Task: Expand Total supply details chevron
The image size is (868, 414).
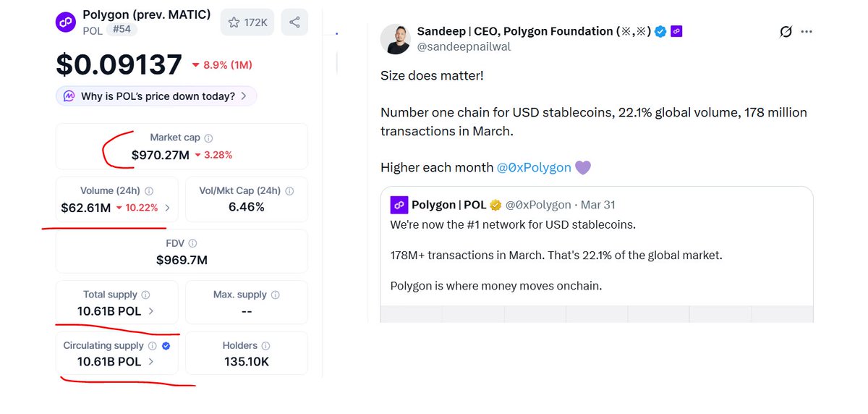Action: 151,311
